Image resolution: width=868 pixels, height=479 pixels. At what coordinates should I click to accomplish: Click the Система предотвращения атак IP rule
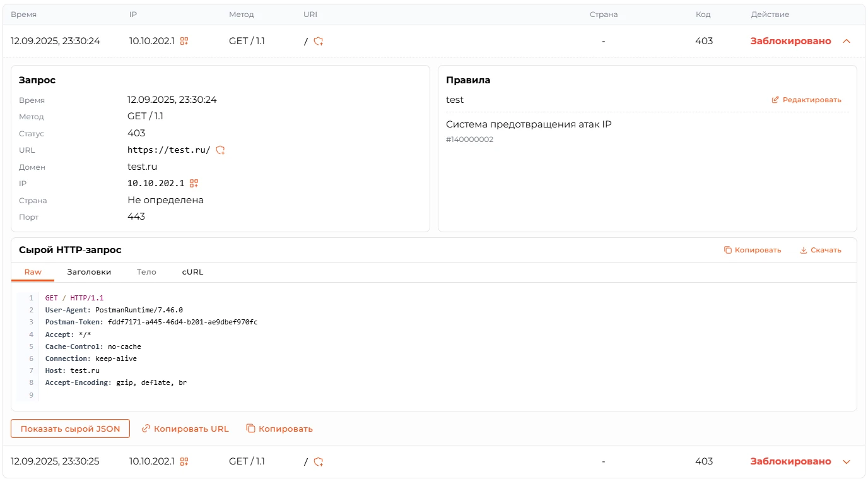[529, 124]
